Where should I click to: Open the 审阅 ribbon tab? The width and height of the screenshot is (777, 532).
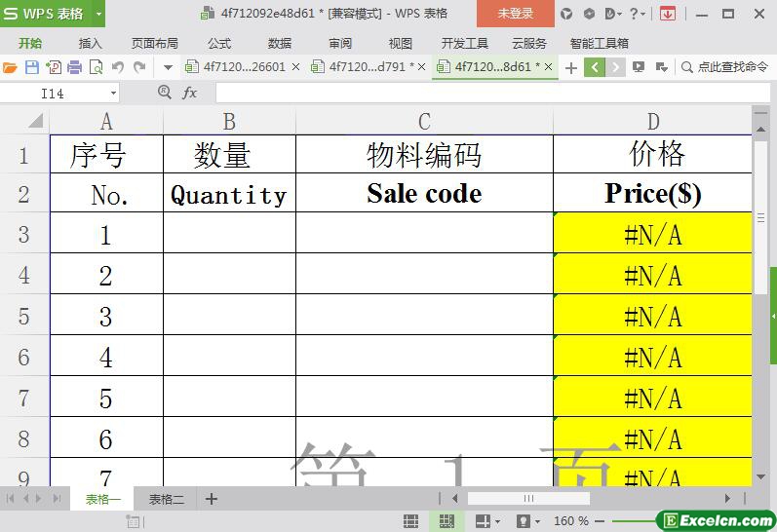click(x=340, y=44)
